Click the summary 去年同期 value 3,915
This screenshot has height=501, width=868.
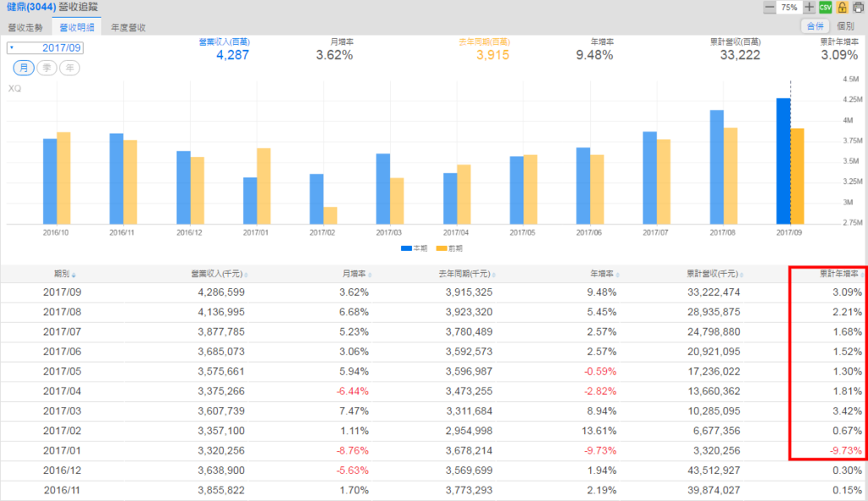click(492, 55)
